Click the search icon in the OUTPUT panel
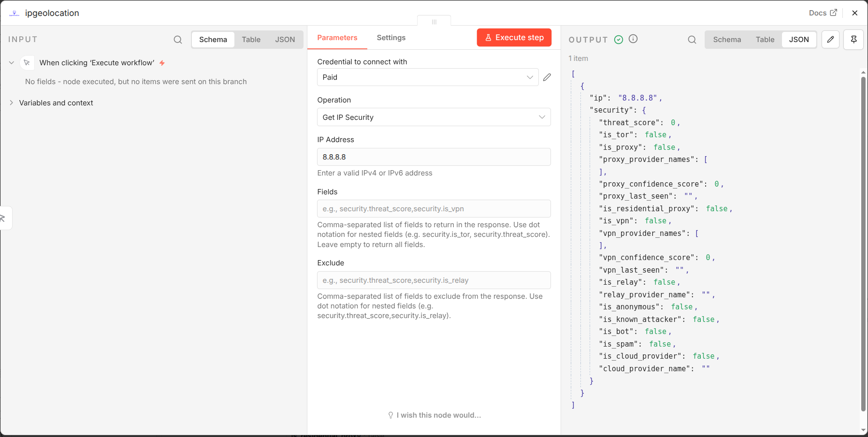 pyautogui.click(x=692, y=40)
